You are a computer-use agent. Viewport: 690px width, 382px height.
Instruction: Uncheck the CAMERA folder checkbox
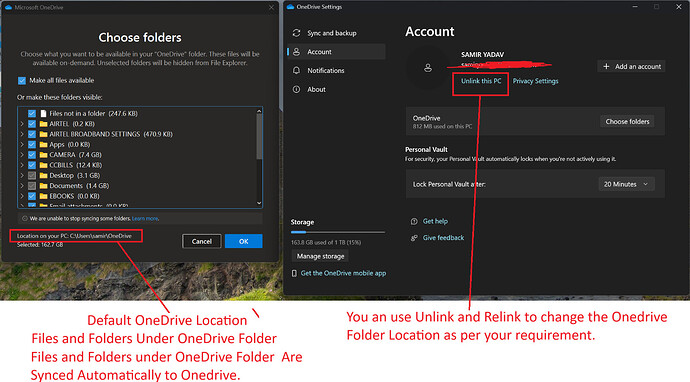[32, 154]
